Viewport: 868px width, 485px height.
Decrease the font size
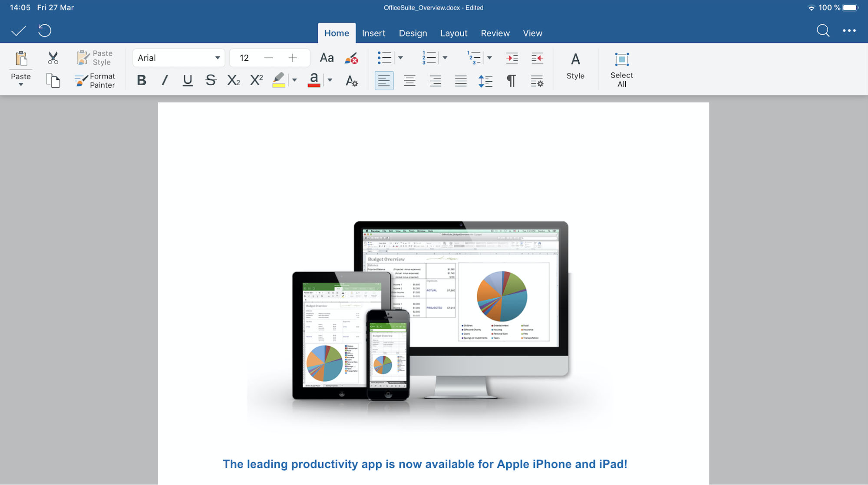coord(268,58)
